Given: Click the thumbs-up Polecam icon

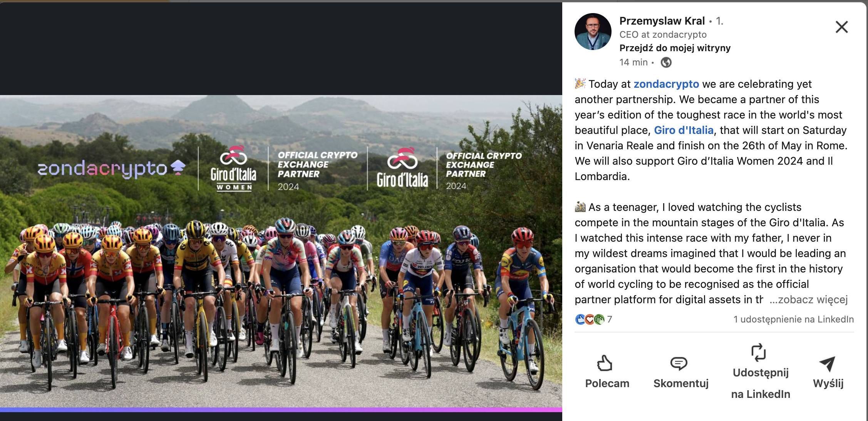Looking at the screenshot, I should (x=605, y=363).
